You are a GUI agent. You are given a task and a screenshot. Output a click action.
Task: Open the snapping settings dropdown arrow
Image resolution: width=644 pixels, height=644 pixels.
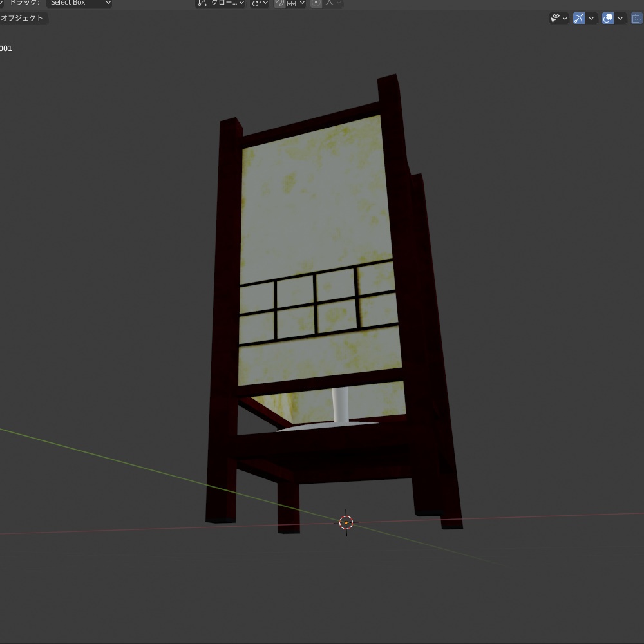pyautogui.click(x=301, y=3)
